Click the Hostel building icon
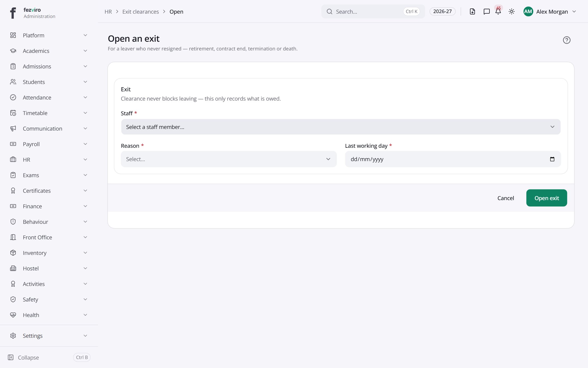Screen dimensions: 588x368 pyautogui.click(x=13, y=268)
